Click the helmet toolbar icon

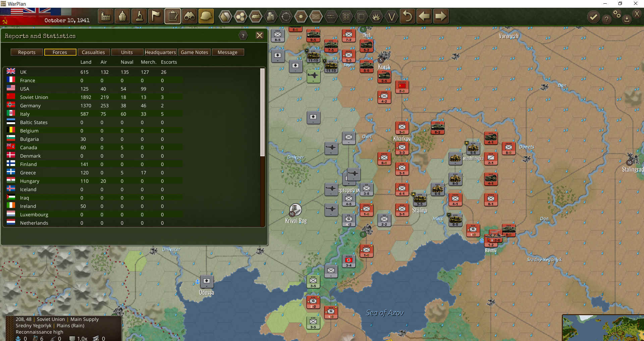[206, 16]
